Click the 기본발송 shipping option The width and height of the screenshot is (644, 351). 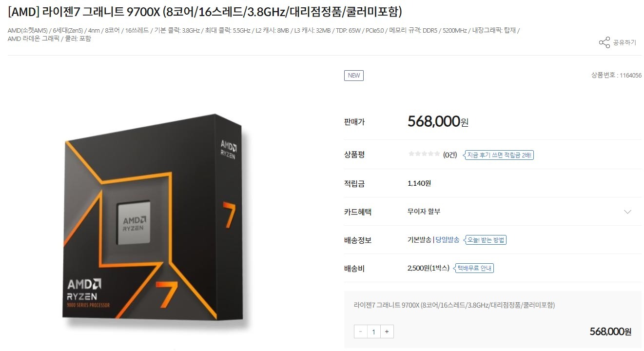[419, 240]
